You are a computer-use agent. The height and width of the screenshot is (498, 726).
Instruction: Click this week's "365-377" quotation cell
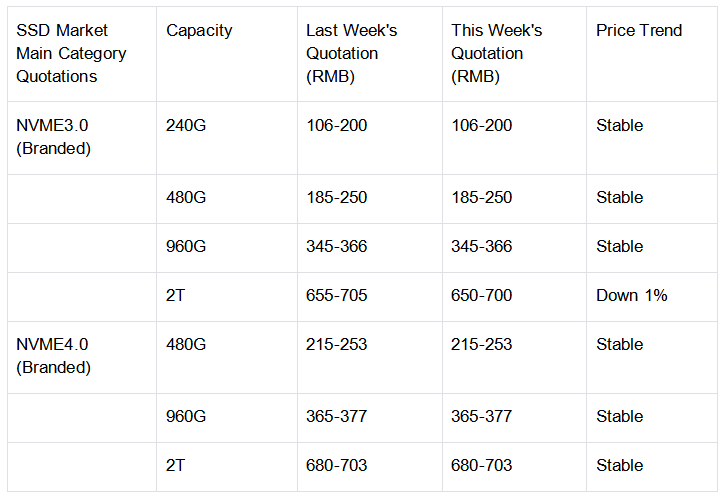(x=481, y=417)
